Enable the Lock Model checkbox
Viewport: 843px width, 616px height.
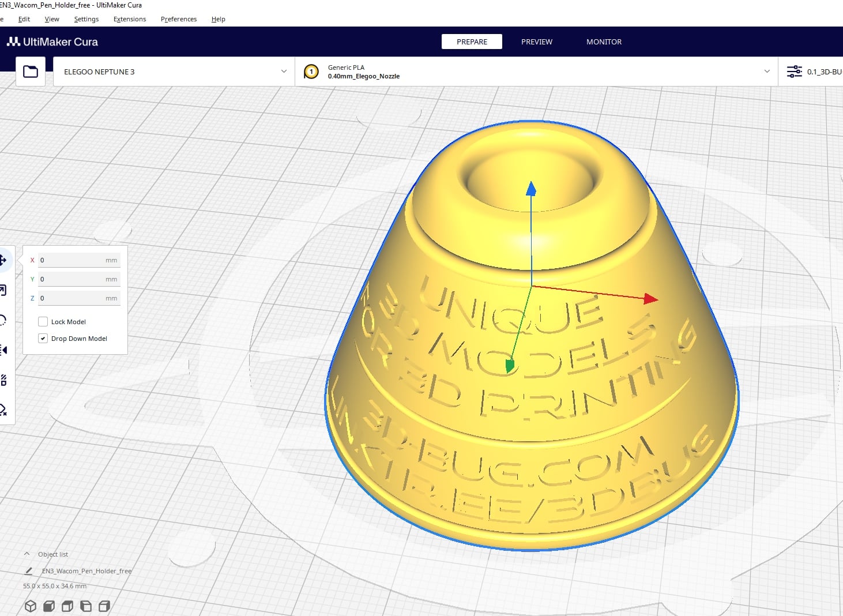click(43, 322)
